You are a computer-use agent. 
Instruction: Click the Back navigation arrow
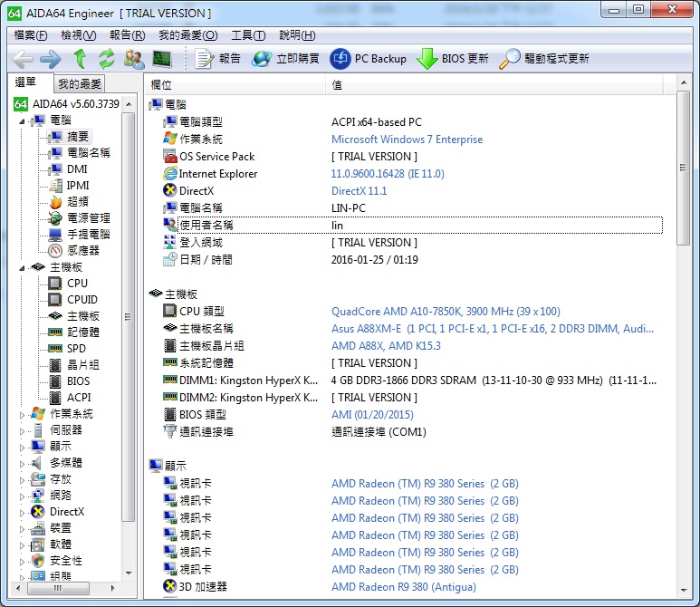pyautogui.click(x=24, y=59)
